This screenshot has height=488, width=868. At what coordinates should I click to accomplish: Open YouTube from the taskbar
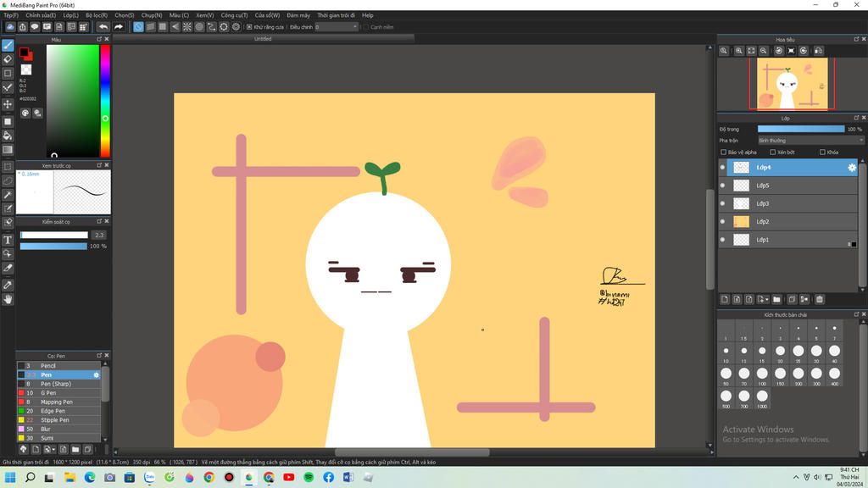pos(289,478)
